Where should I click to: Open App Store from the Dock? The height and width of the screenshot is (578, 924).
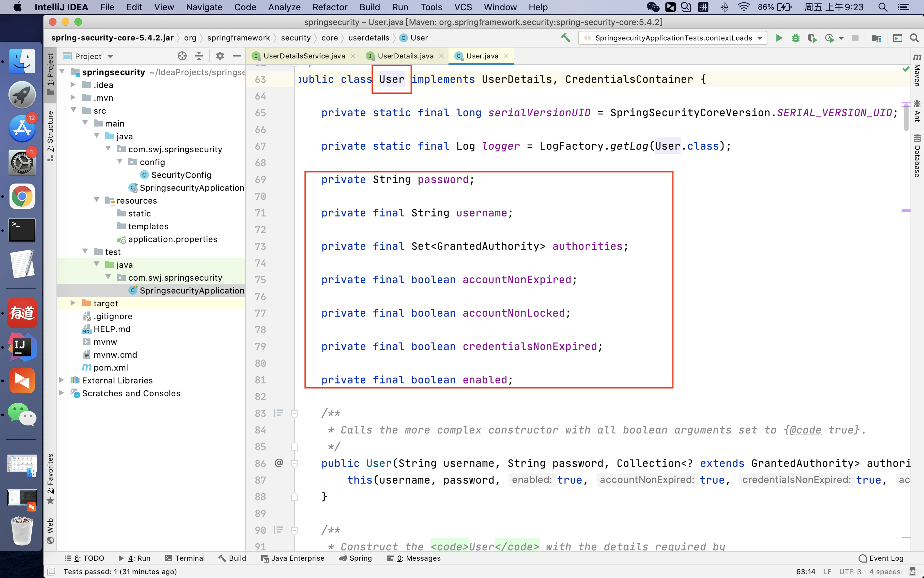pyautogui.click(x=22, y=128)
